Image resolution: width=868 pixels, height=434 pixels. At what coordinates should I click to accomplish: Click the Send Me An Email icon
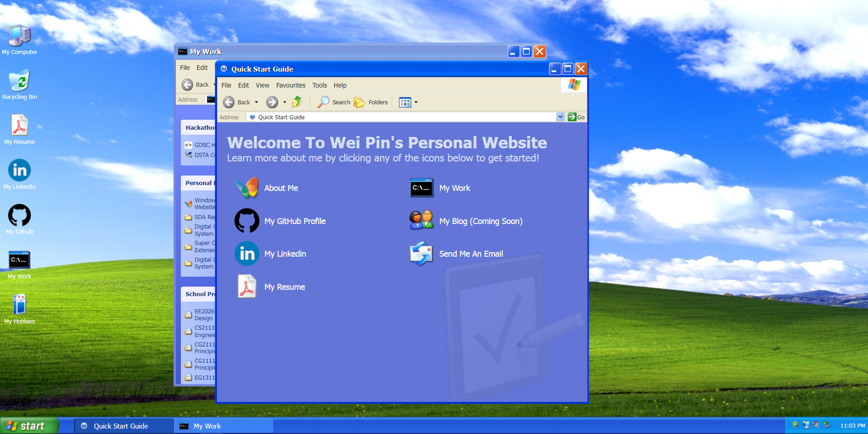(422, 254)
